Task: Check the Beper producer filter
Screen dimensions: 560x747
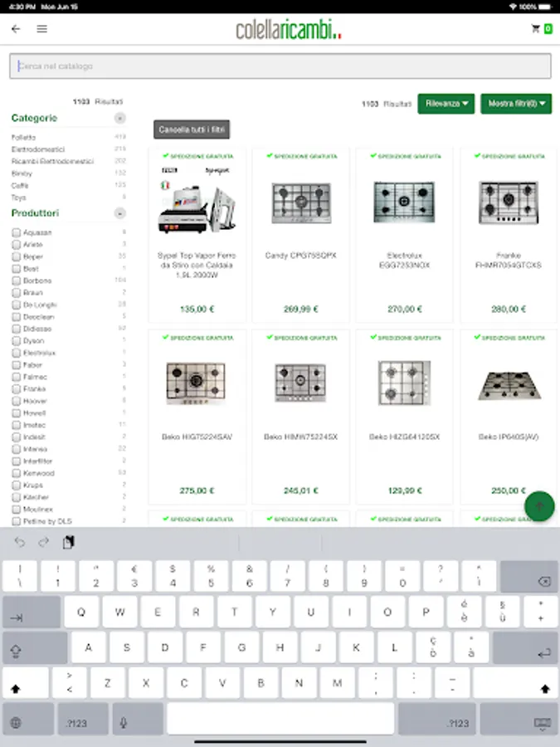Action: 17,256
